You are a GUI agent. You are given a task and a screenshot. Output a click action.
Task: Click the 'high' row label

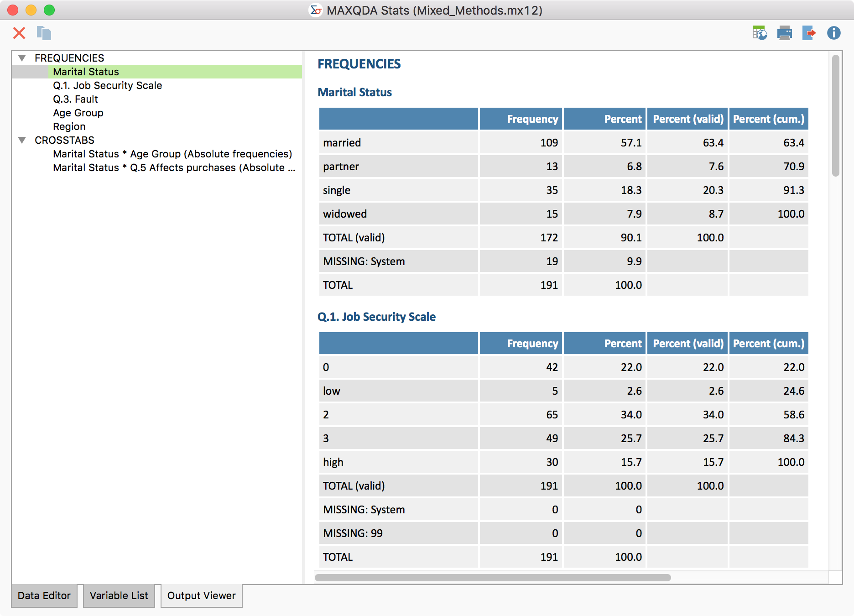coord(333,462)
